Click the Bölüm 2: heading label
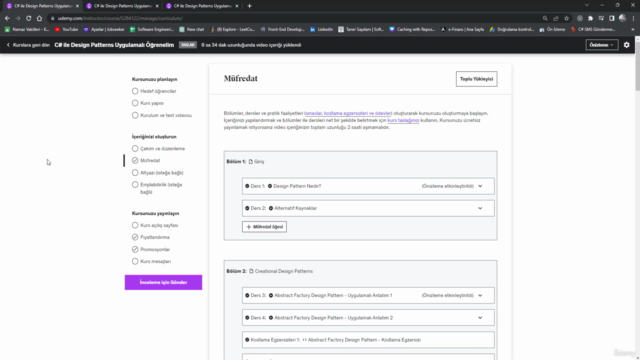 pos(236,271)
